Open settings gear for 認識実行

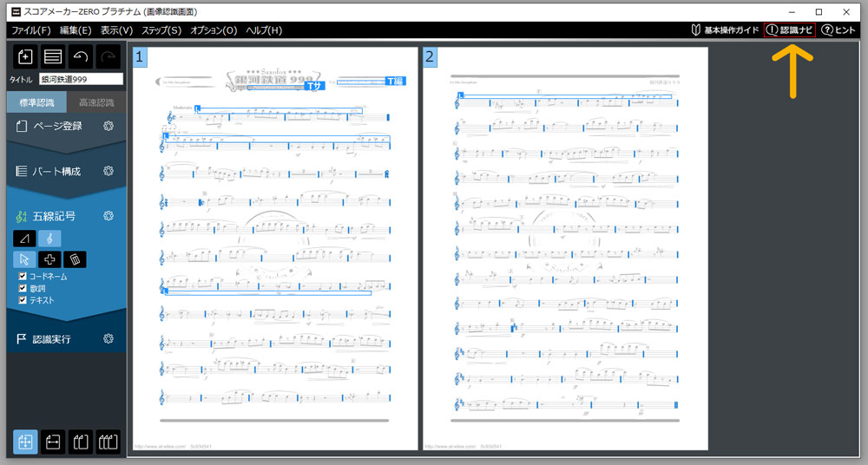(x=108, y=339)
